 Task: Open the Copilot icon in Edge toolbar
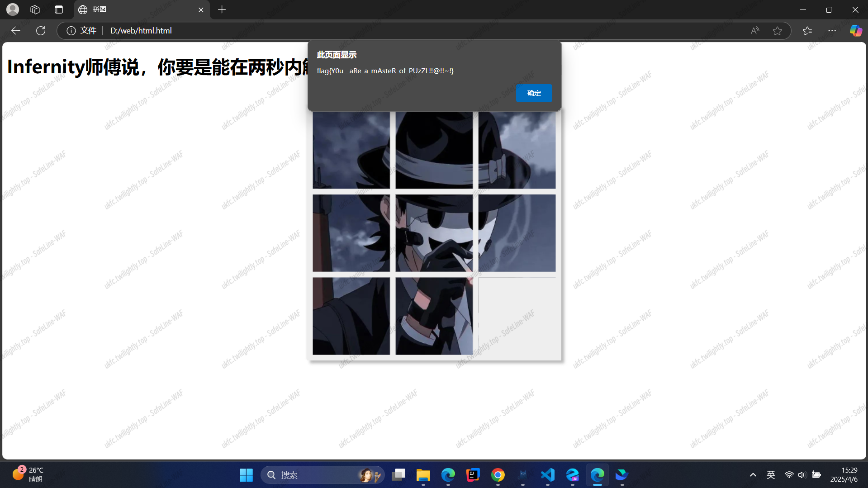(855, 31)
